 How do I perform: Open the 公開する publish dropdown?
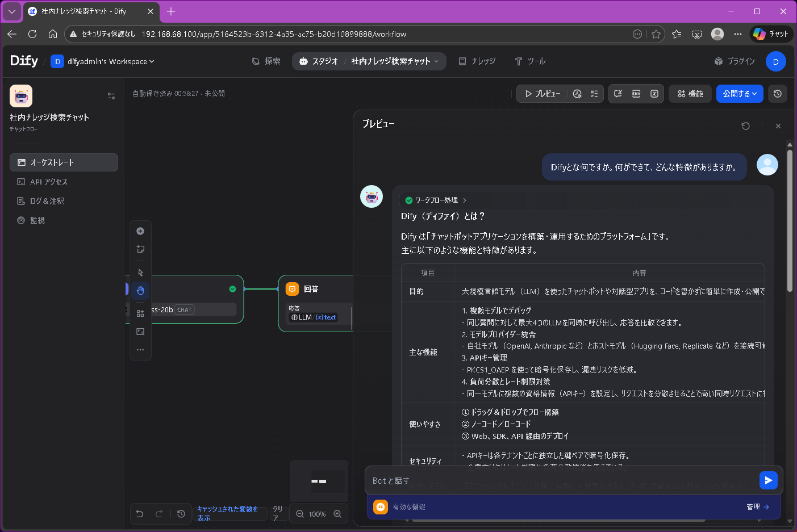(740, 94)
